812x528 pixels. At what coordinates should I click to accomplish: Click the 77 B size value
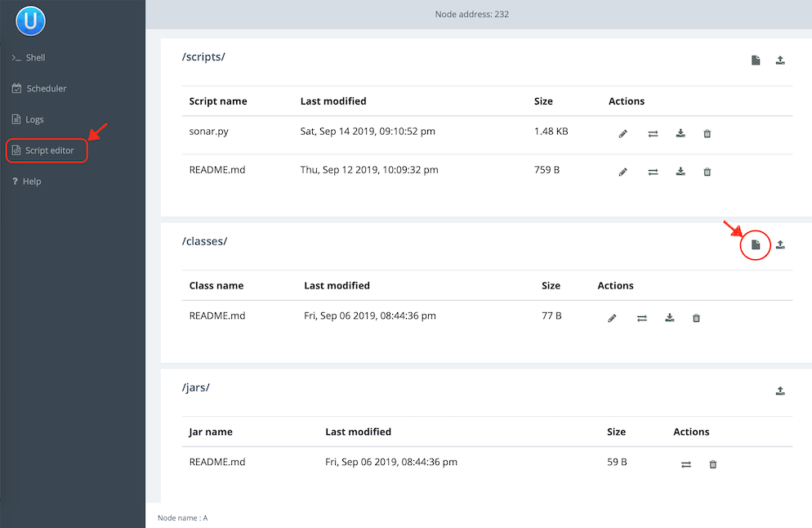551,315
